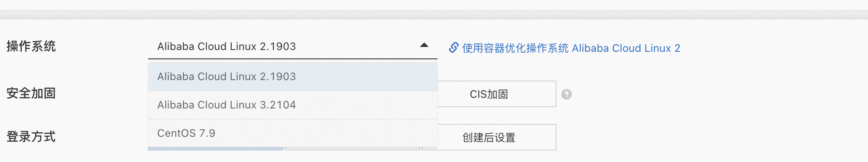This screenshot has width=868, height=162.
Task: Click the 登录方式 field label
Action: pyautogui.click(x=31, y=136)
